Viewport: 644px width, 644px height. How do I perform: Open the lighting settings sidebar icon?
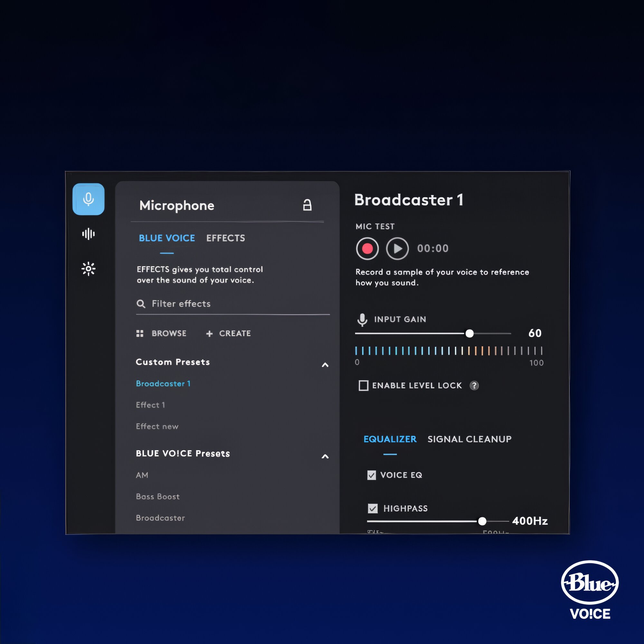[88, 268]
